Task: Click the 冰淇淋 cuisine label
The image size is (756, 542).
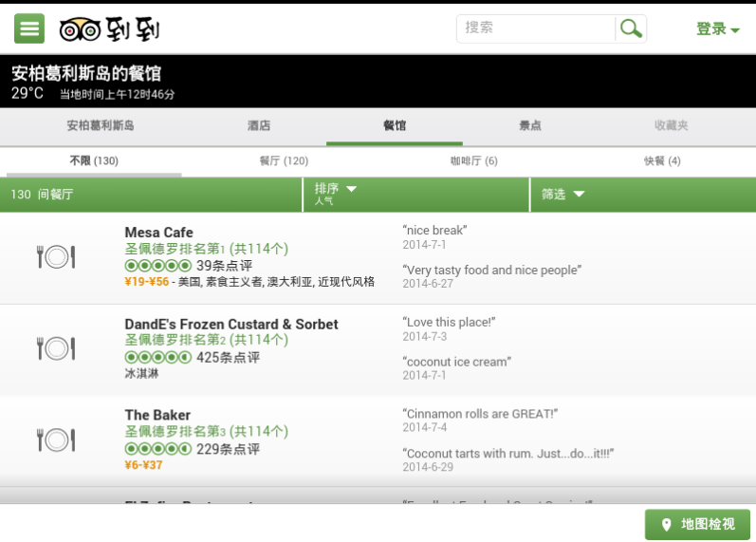Action: tap(141, 374)
